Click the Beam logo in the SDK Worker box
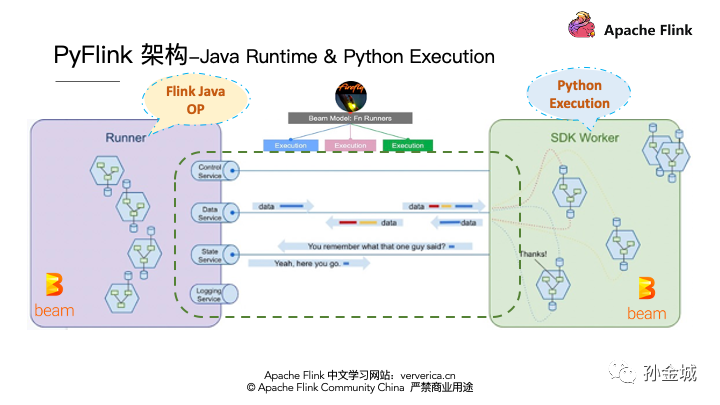Image resolution: width=720 pixels, height=405 pixels. click(x=647, y=298)
